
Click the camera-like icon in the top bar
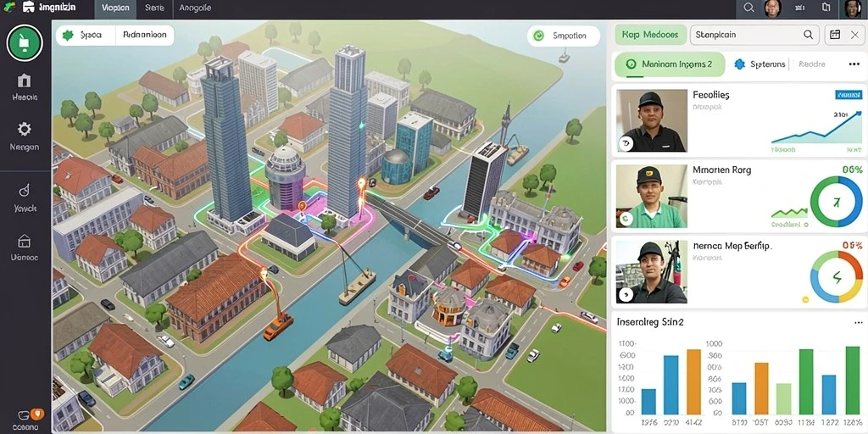(x=800, y=8)
